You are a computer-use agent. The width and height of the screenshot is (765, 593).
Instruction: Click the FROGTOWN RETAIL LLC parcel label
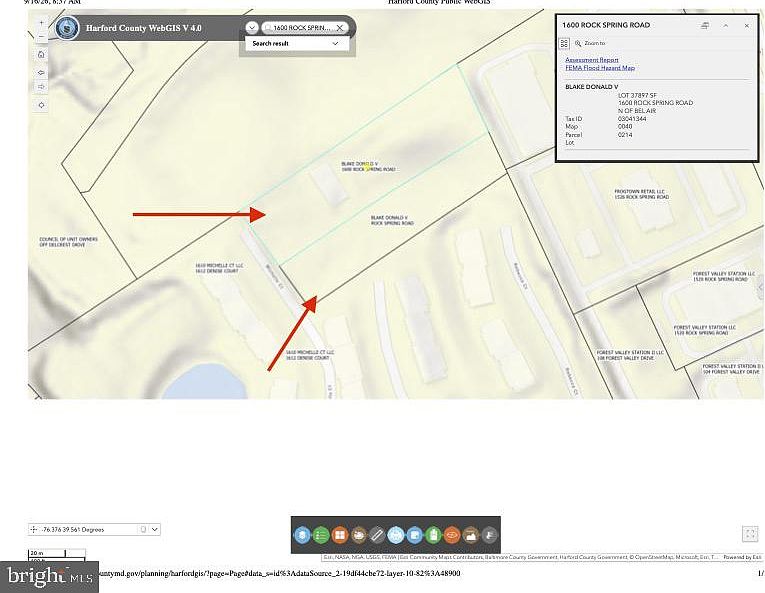pos(642,194)
